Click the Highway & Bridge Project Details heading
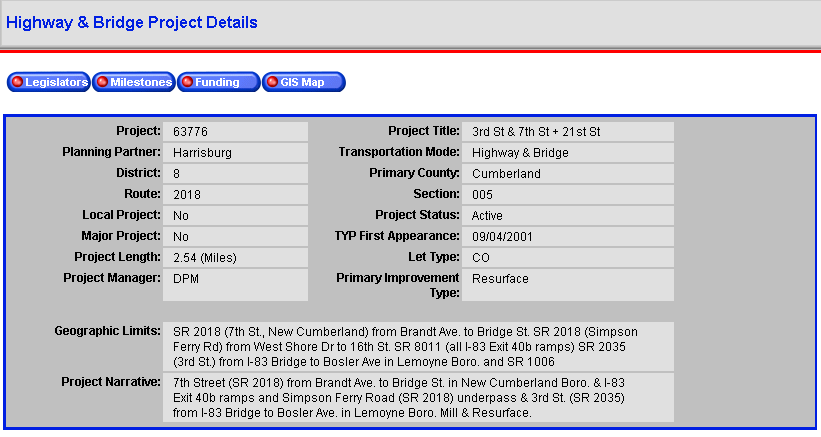Viewport: 821px width, 437px height. (x=131, y=23)
